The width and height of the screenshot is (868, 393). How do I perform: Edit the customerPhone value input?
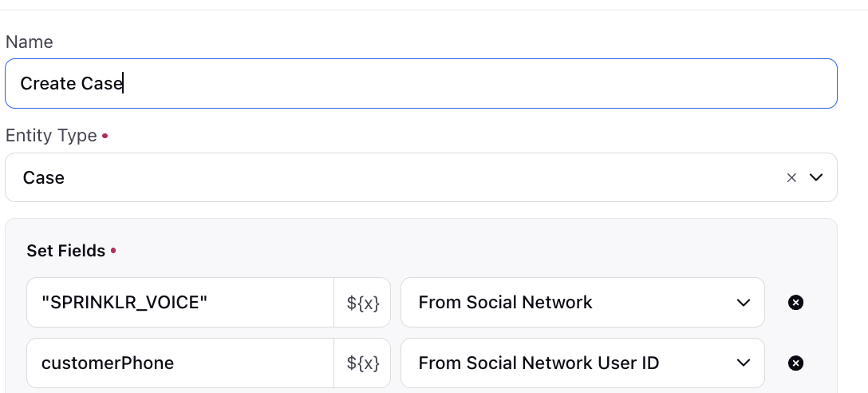pos(180,363)
